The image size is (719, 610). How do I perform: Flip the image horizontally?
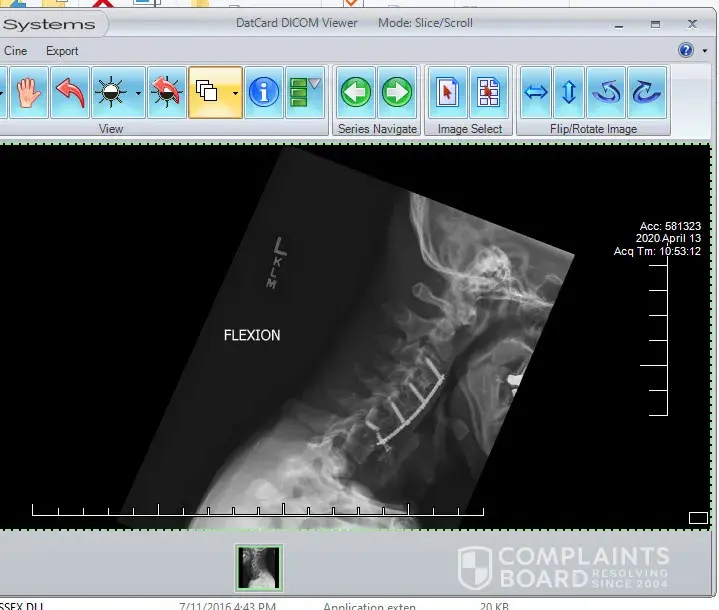pyautogui.click(x=537, y=93)
